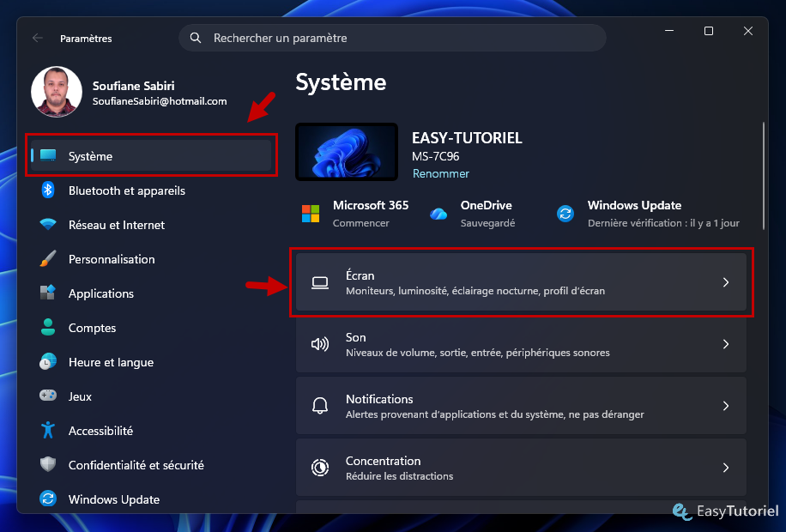The image size is (786, 532).
Task: Click the search magnifier icon
Action: 196,38
